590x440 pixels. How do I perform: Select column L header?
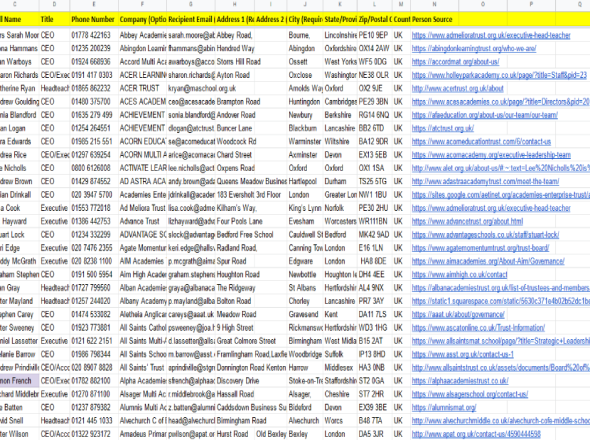point(374,4)
